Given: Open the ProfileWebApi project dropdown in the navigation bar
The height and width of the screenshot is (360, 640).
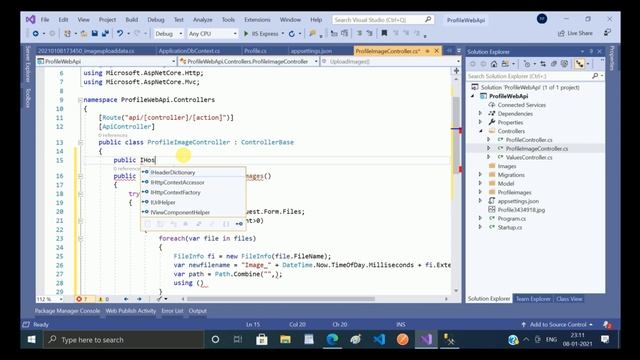Looking at the screenshot, I should tap(106, 61).
